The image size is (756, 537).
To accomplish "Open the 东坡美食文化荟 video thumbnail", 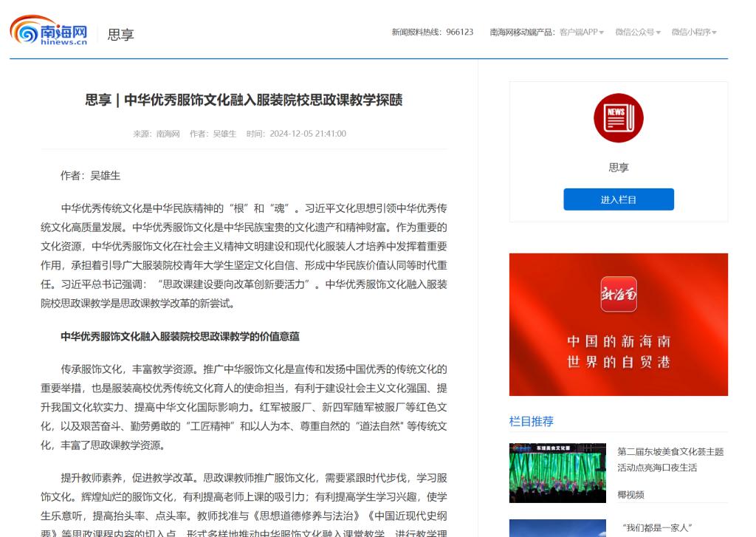I will click(557, 473).
